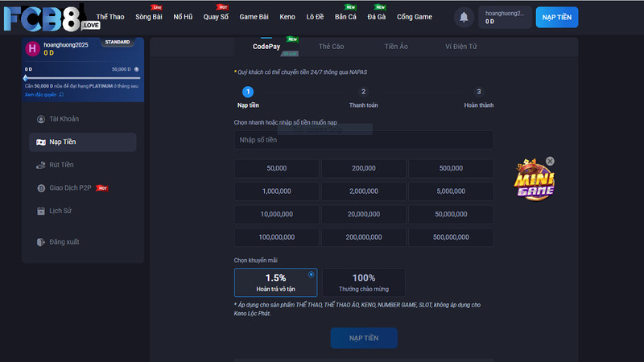Open the Mini Game floating icon
This screenshot has height=362, width=644.
[x=534, y=180]
